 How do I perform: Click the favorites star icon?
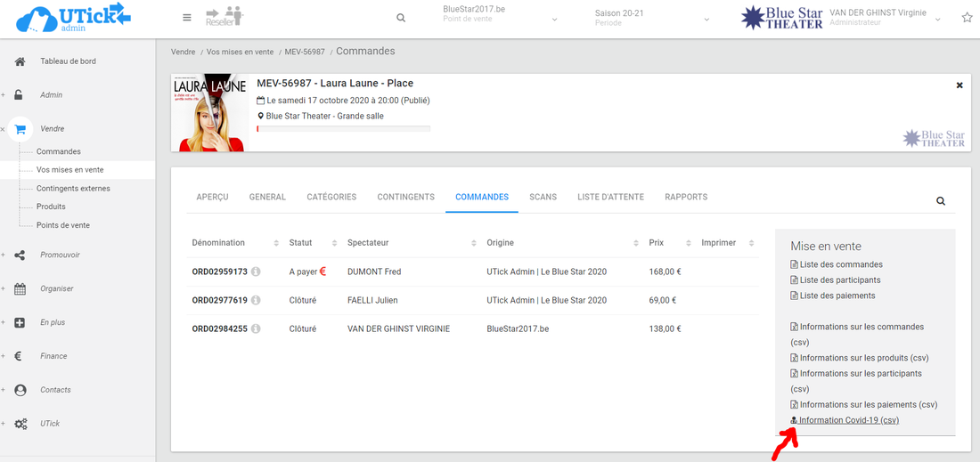pos(967,18)
